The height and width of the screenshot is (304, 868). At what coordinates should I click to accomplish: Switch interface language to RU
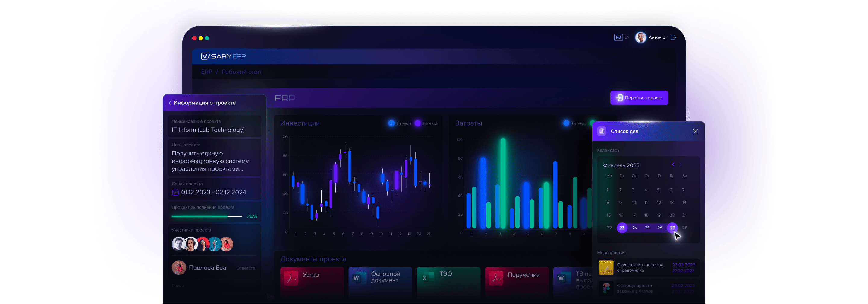(x=618, y=37)
